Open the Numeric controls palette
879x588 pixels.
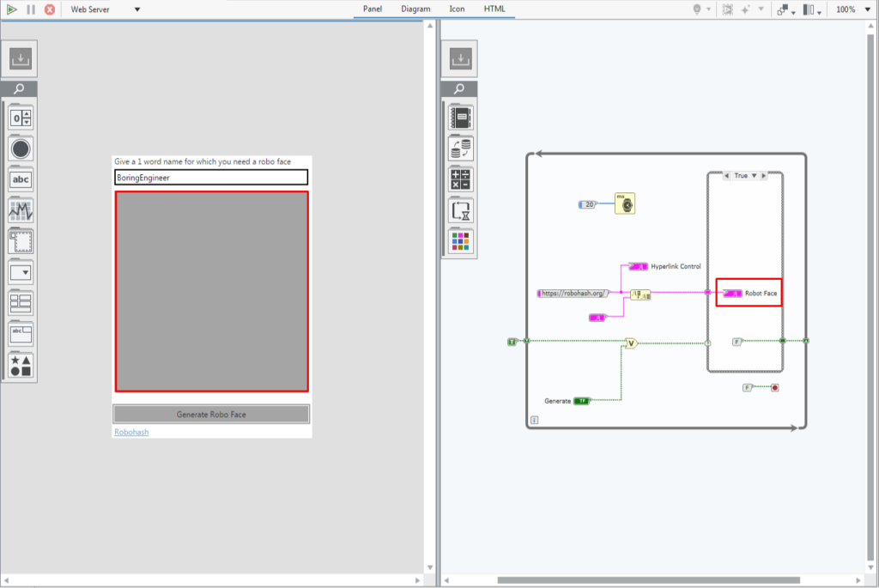21,118
